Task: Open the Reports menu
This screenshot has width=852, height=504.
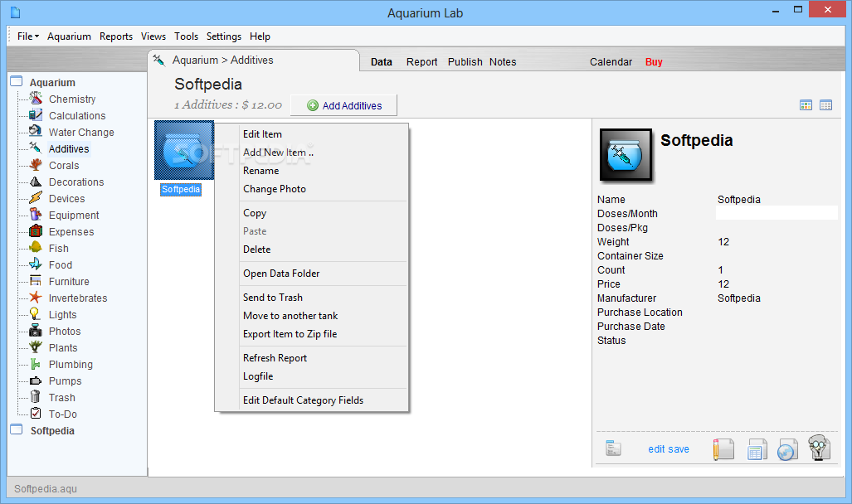Action: [x=116, y=36]
